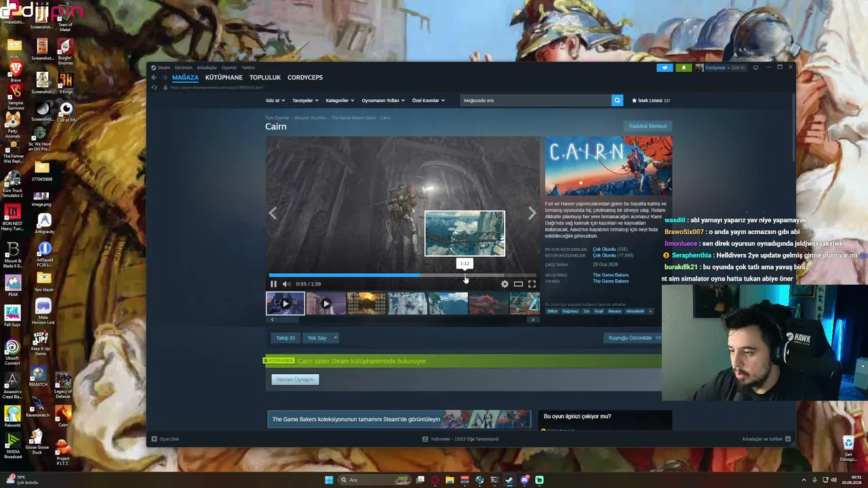
Task: Click the blue store search magnifier button
Action: click(x=617, y=100)
